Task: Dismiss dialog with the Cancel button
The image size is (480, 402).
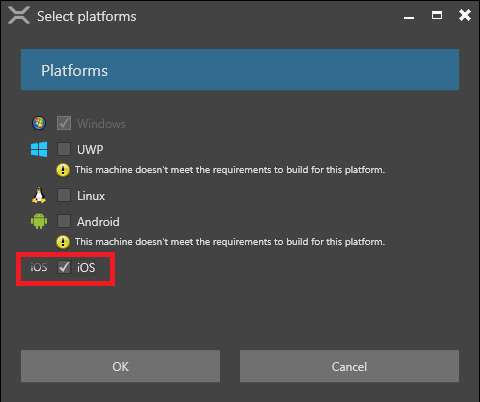Action: click(349, 366)
